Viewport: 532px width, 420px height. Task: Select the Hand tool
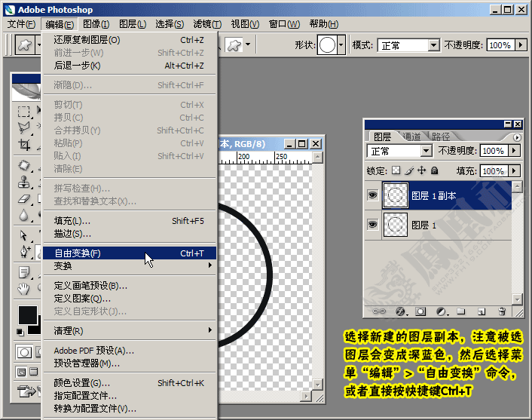[24, 289]
